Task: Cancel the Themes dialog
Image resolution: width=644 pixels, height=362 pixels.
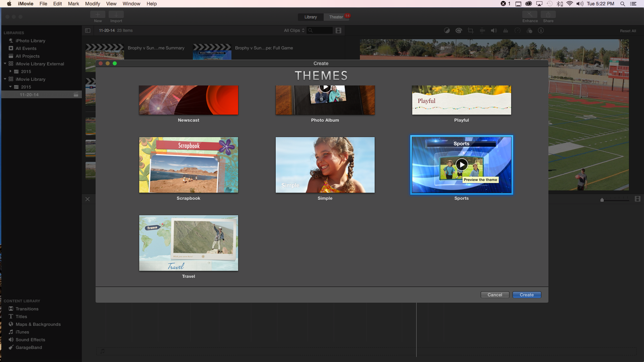Action: click(x=495, y=295)
